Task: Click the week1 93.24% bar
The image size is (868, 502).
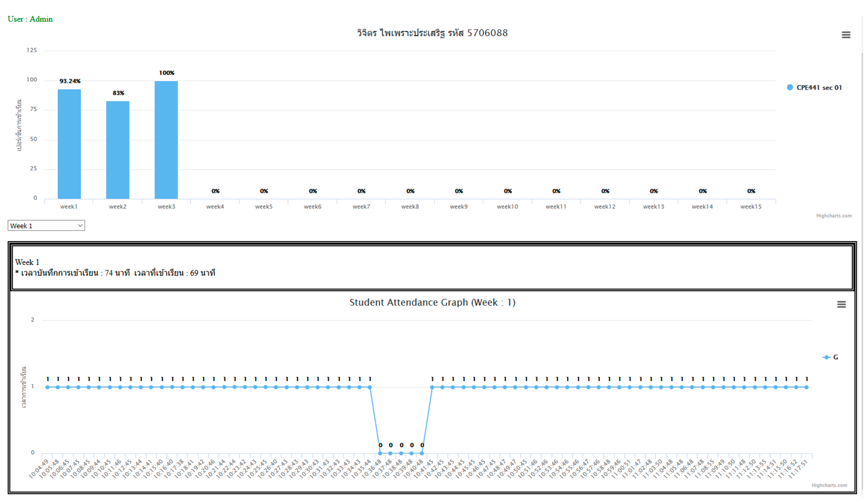Action: tap(69, 144)
